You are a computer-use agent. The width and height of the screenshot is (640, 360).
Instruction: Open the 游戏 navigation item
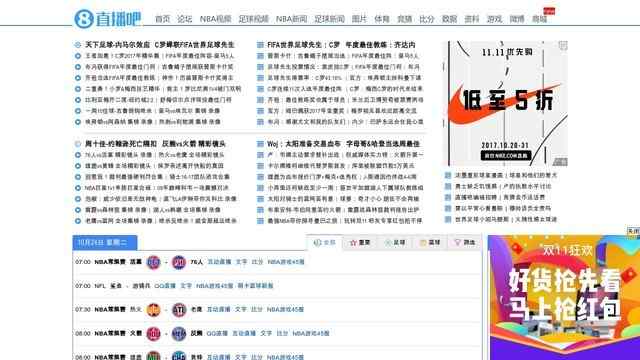click(x=494, y=19)
